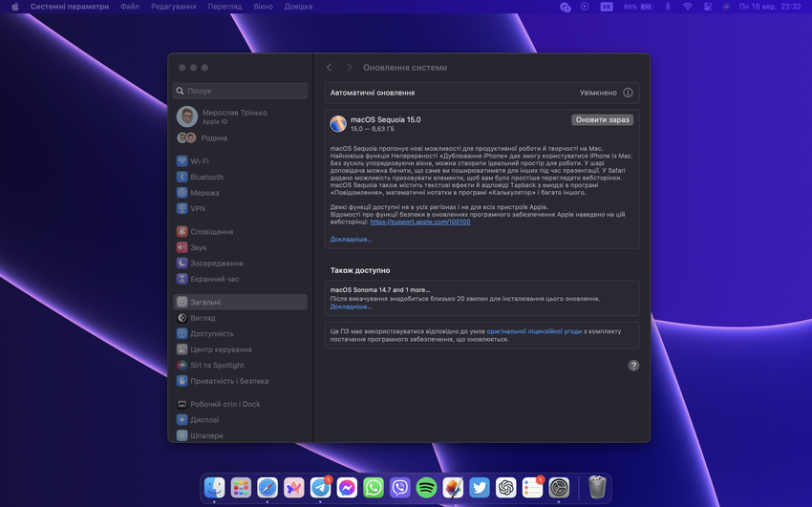Open оригінальної ліцензійної угоди link

pyautogui.click(x=534, y=331)
